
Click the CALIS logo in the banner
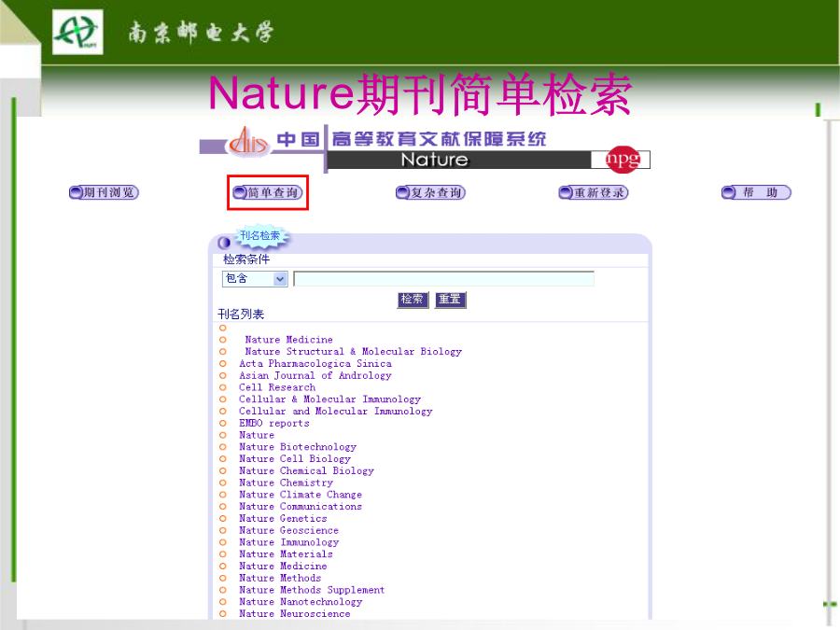[248, 142]
